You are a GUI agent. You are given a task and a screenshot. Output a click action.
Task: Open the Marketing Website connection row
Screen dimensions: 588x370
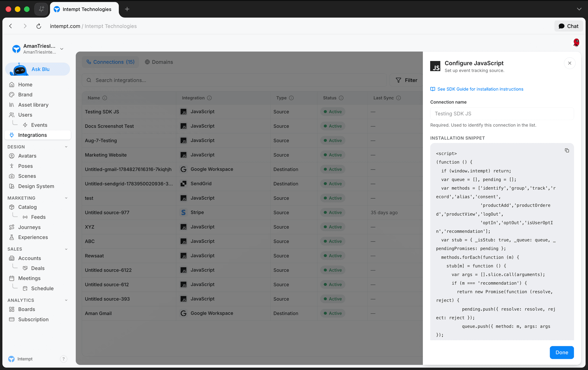point(252,155)
